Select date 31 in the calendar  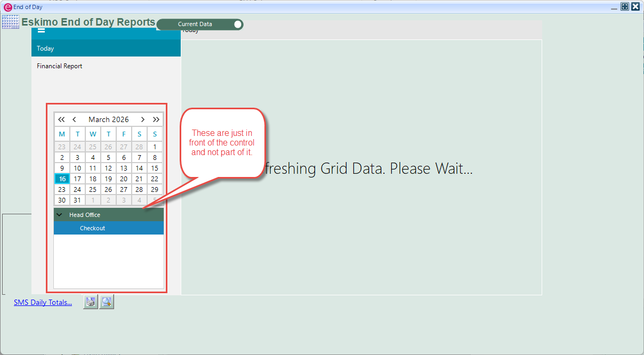77,200
